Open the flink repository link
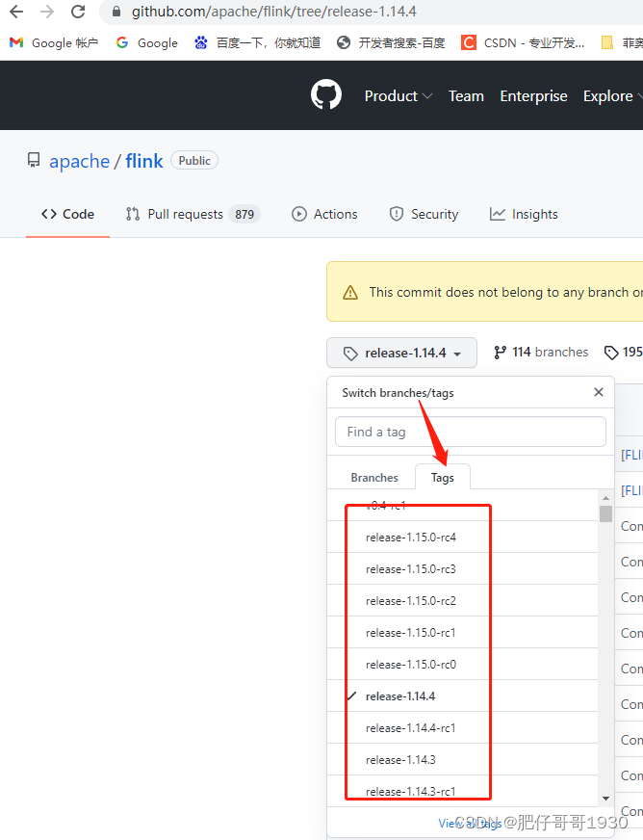 pos(144,161)
